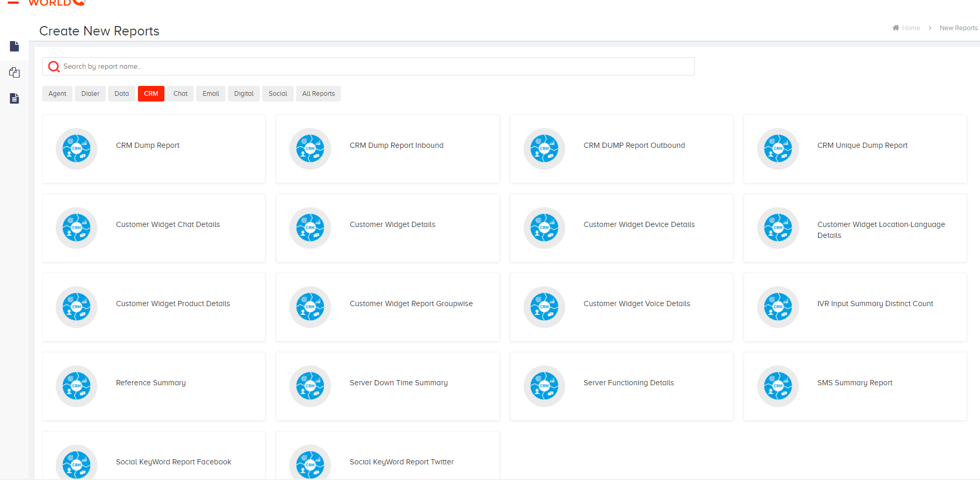Click New Reports in breadcrumb trail

coord(959,28)
